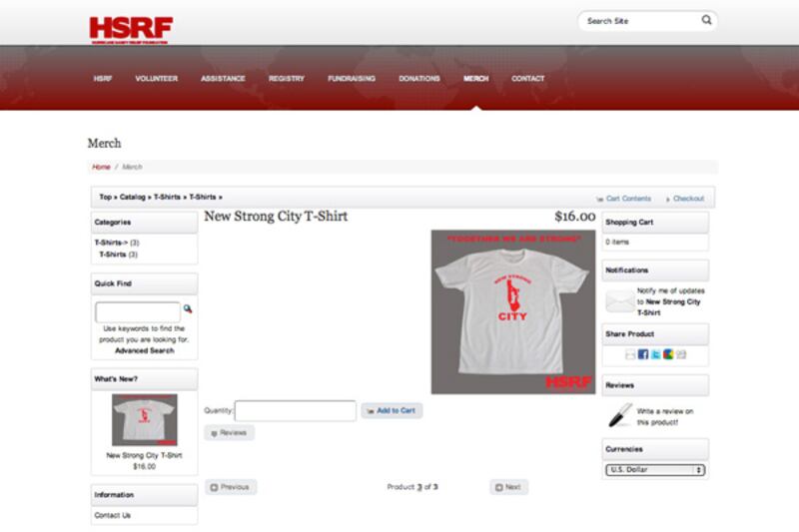
Task: Go to the Previous product
Action: 231,487
